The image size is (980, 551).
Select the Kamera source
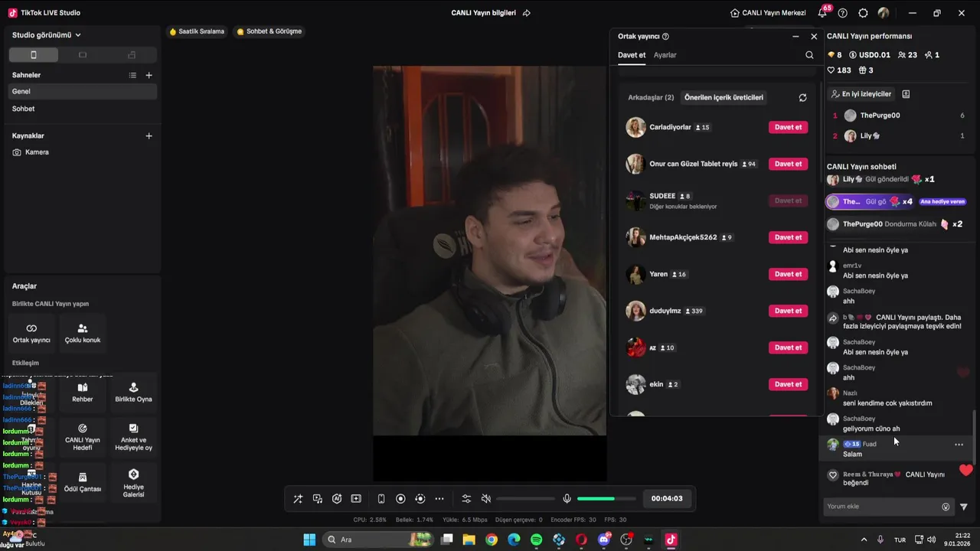coord(83,152)
